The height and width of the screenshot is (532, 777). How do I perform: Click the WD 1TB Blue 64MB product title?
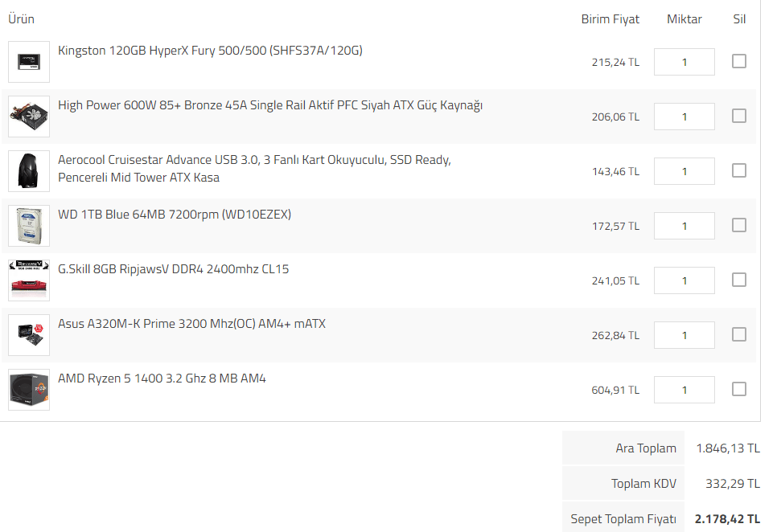click(175, 215)
